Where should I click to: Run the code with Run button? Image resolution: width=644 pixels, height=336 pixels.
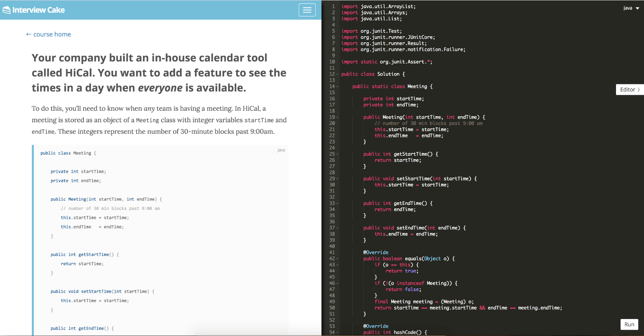pos(629,324)
